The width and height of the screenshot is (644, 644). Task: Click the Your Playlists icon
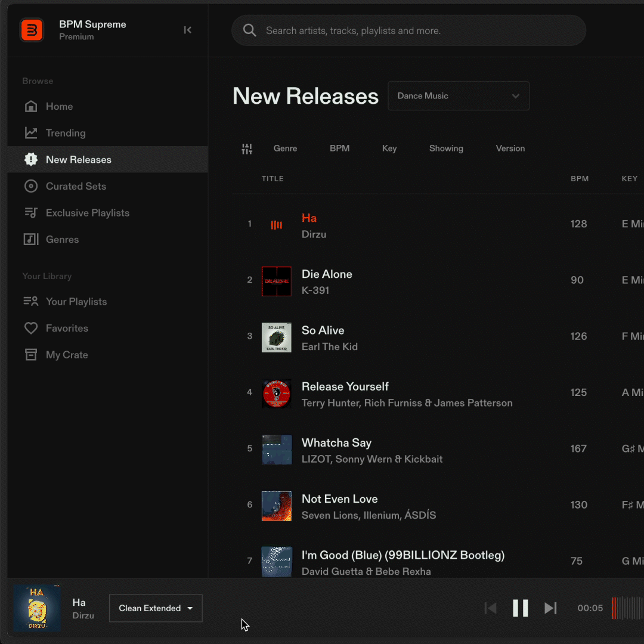tap(31, 302)
